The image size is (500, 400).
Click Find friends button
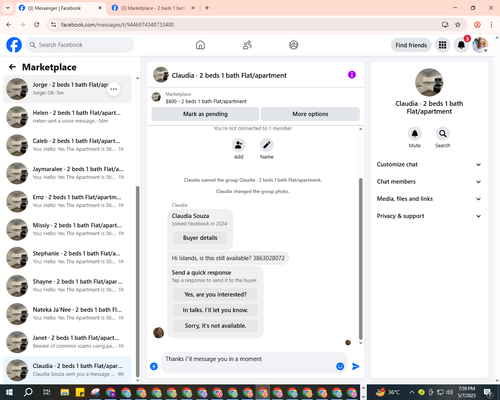pyautogui.click(x=411, y=45)
